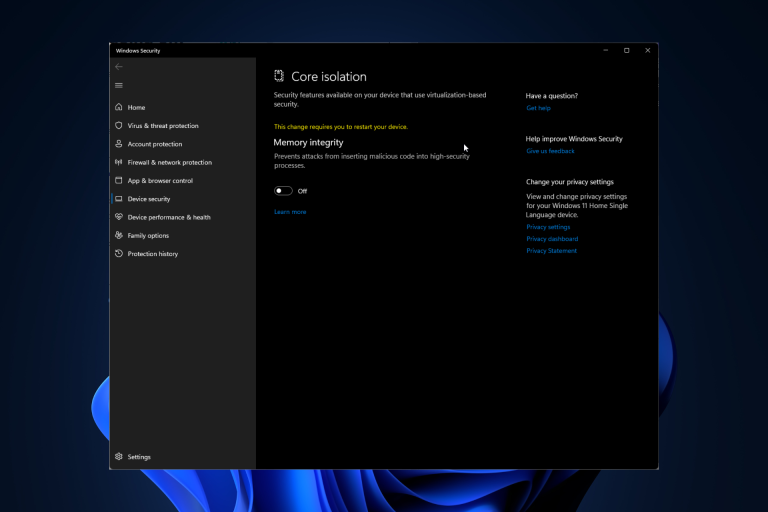Turn on the Memory integrity toggle
768x512 pixels.
pos(283,191)
